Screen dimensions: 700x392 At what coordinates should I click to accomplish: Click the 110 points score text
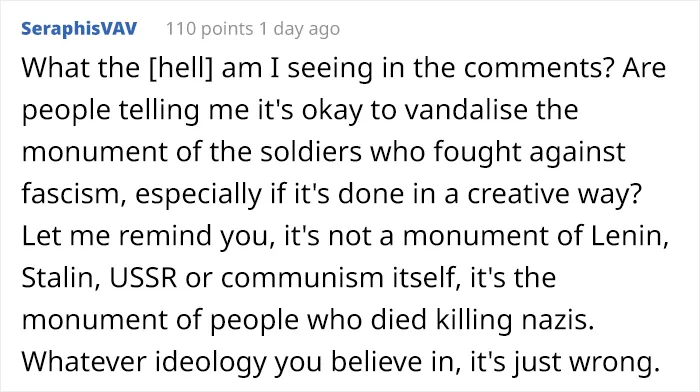(209, 29)
